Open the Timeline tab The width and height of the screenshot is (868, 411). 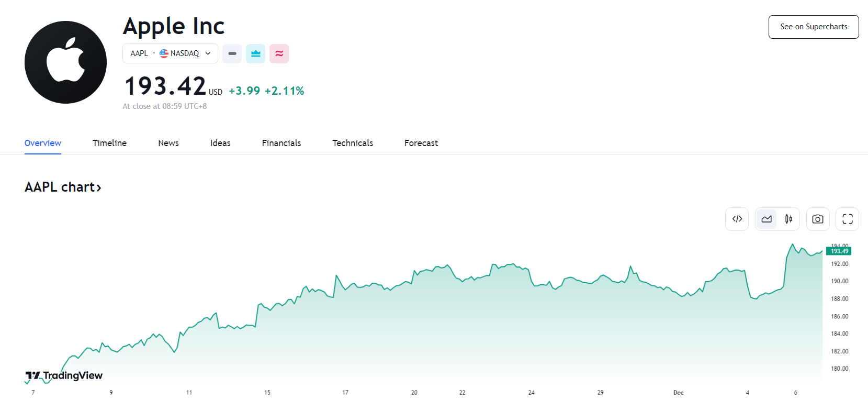(x=109, y=143)
